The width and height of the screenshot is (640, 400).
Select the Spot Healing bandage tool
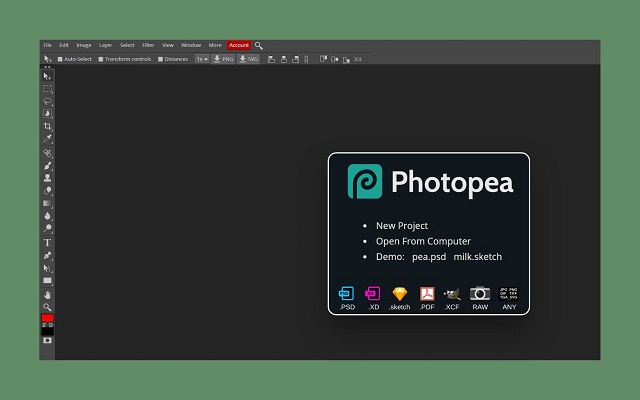tap(47, 153)
